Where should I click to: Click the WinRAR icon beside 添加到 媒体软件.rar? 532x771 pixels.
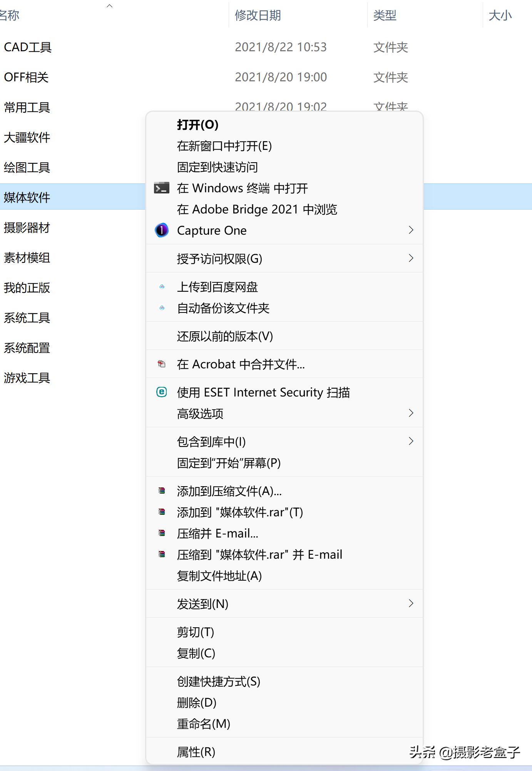(162, 512)
